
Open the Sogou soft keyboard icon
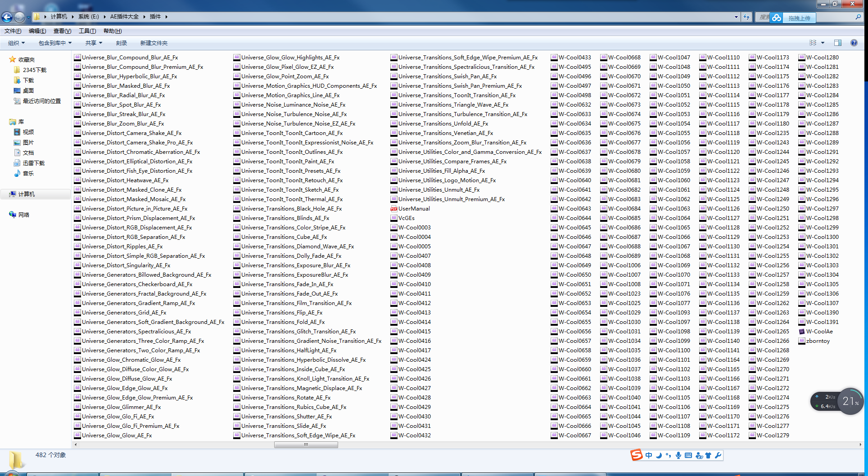[x=688, y=455]
